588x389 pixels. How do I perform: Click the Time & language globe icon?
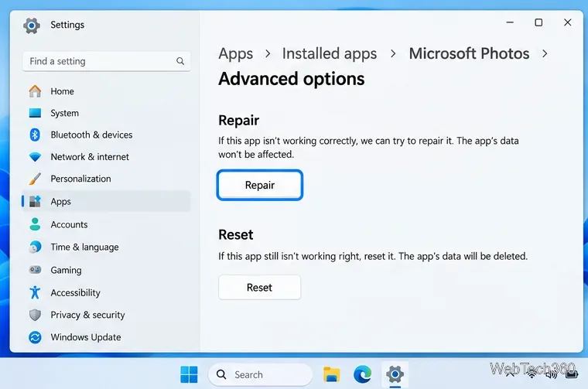(35, 247)
